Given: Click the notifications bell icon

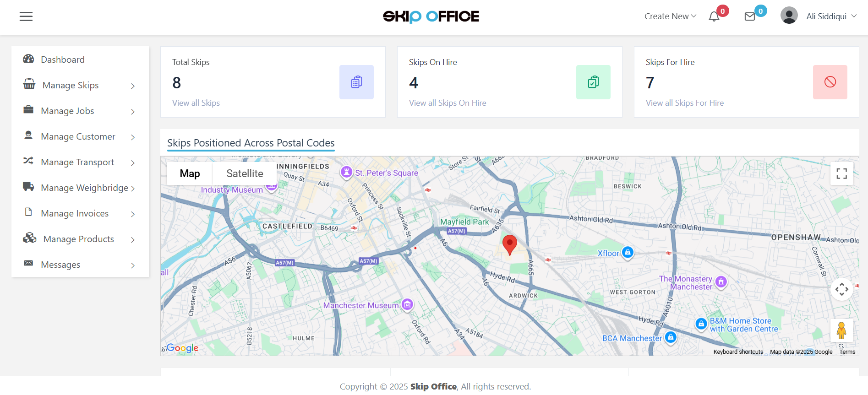Looking at the screenshot, I should pyautogui.click(x=714, y=17).
